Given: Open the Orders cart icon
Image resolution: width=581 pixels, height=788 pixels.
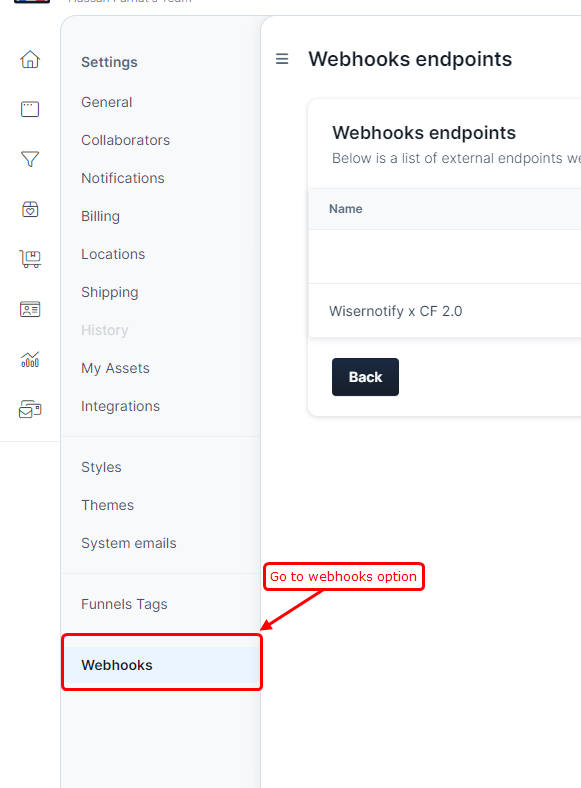Looking at the screenshot, I should tap(30, 259).
